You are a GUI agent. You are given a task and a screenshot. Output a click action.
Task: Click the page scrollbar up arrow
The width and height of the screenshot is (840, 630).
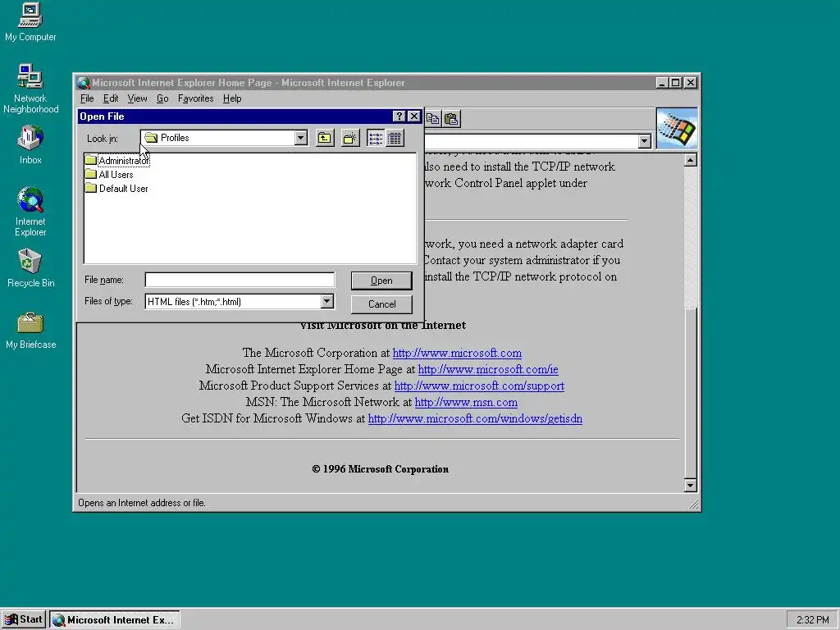coord(691,160)
